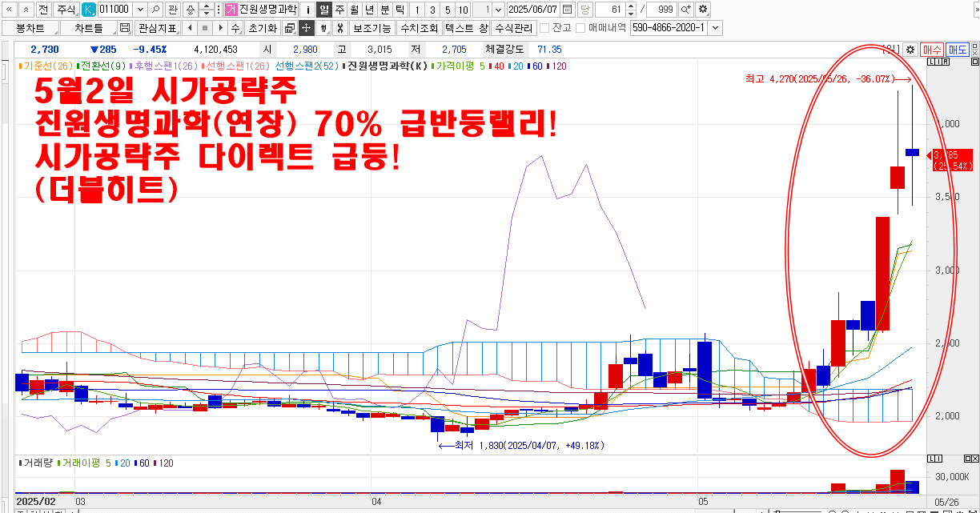Select the 일 daily period toggle
The height and width of the screenshot is (513, 980).
pyautogui.click(x=324, y=10)
